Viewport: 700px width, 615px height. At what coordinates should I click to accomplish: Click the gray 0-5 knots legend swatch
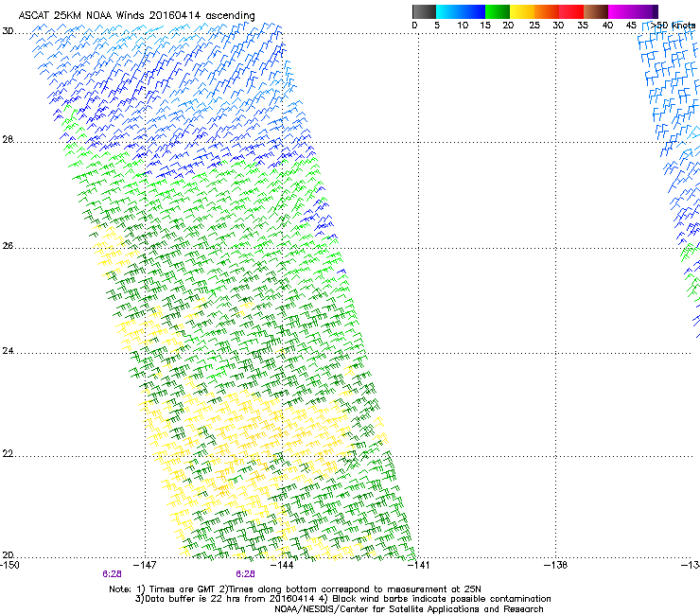point(424,11)
